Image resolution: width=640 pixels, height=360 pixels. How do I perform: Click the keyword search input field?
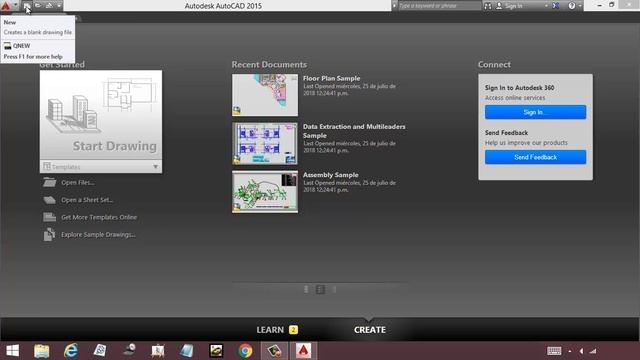(439, 6)
